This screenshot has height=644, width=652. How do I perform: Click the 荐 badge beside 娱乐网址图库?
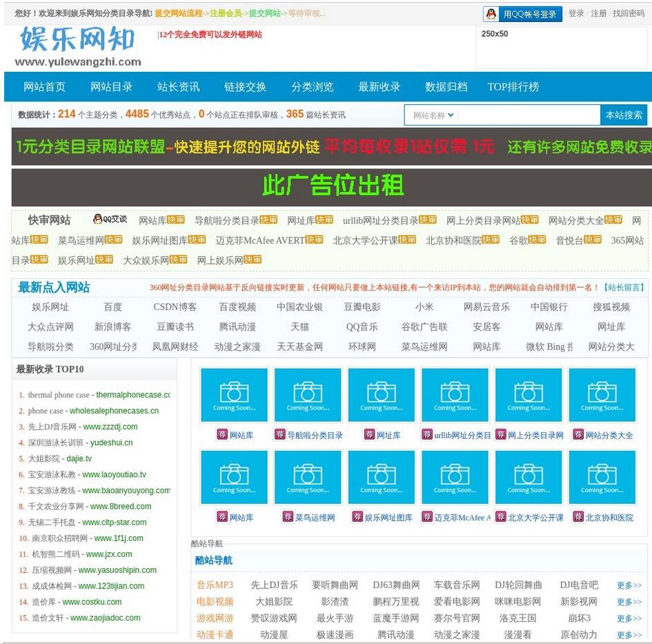pos(357,517)
